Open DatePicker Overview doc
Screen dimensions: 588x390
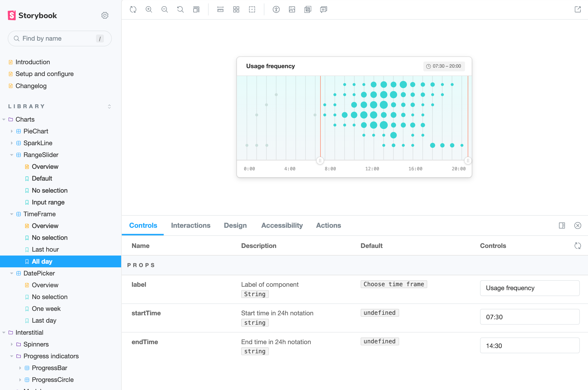[x=45, y=285]
